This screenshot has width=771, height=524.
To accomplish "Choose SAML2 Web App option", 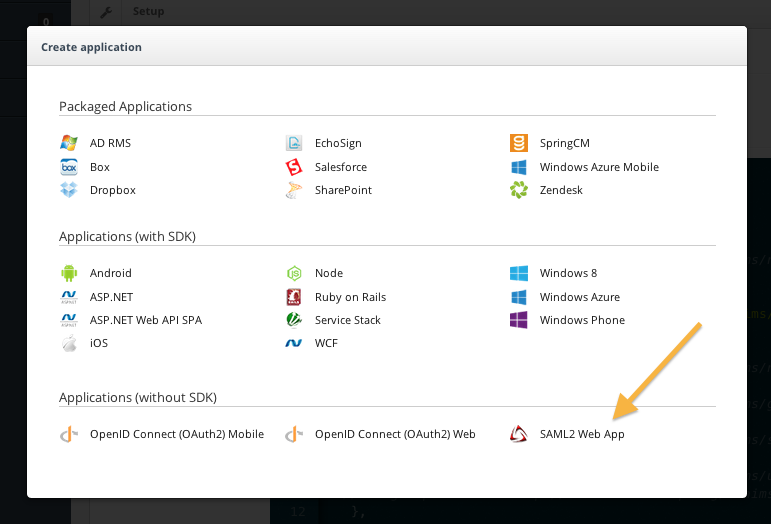I will coord(582,435).
